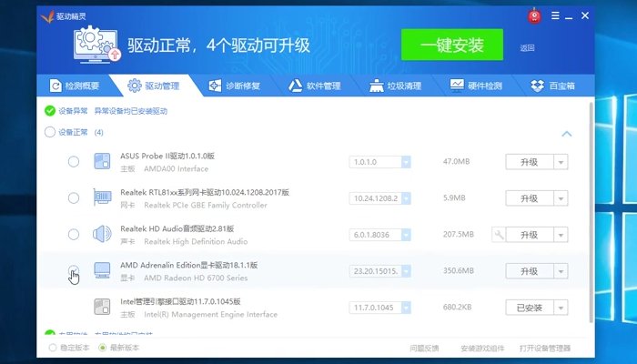The width and height of the screenshot is (637, 364).
Task: Upgrade the AMD Adrenalin graphics driver
Action: pyautogui.click(x=530, y=271)
